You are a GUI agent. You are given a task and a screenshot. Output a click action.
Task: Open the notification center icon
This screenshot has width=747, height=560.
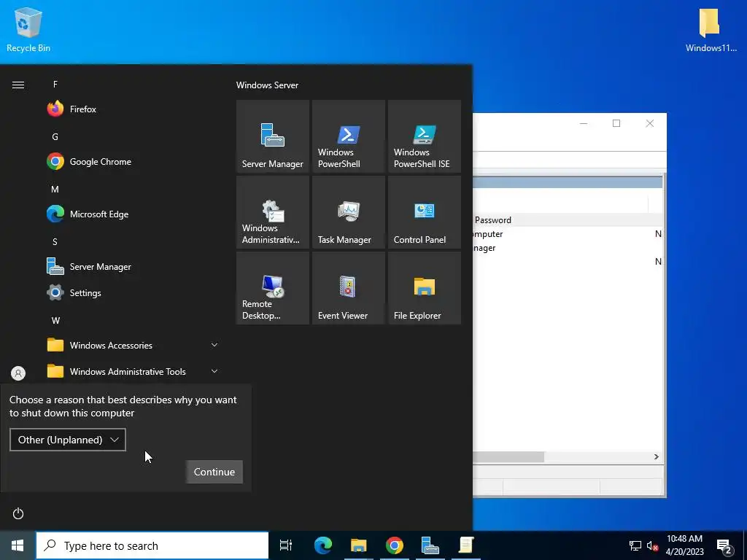(724, 545)
